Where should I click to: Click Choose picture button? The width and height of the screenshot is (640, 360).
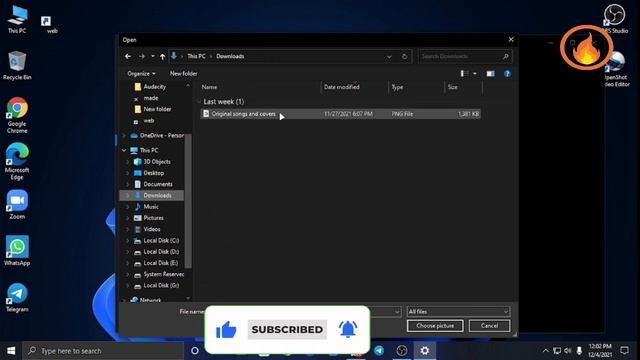[435, 326]
